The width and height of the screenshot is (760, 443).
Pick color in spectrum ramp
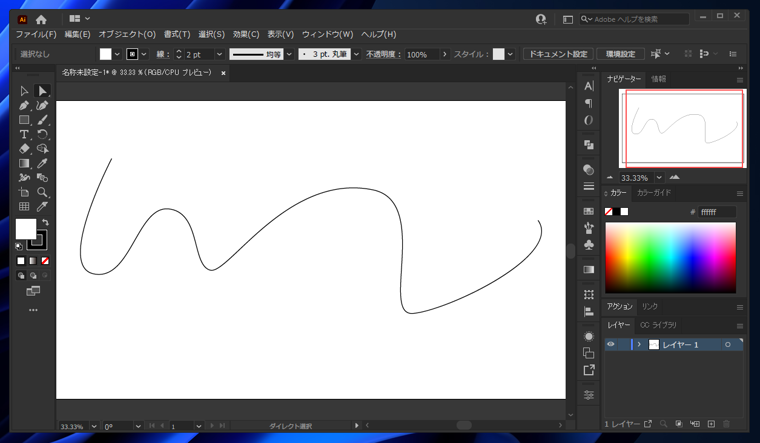click(x=670, y=257)
